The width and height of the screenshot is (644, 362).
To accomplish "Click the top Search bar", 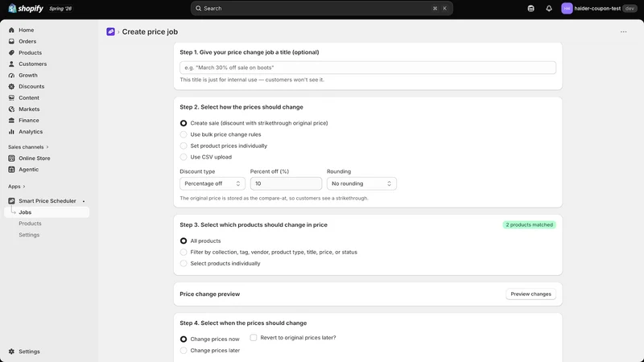I will coord(321,8).
